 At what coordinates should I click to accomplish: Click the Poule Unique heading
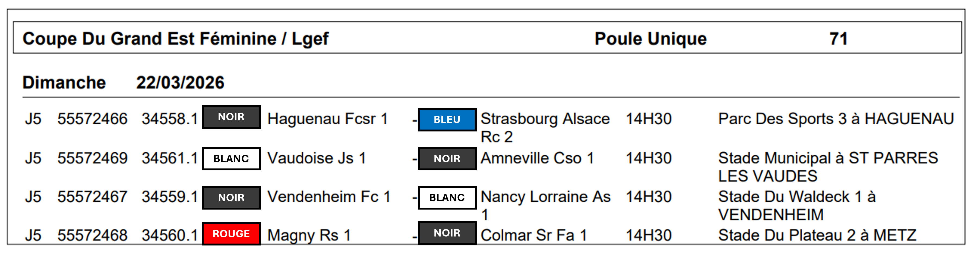[650, 39]
